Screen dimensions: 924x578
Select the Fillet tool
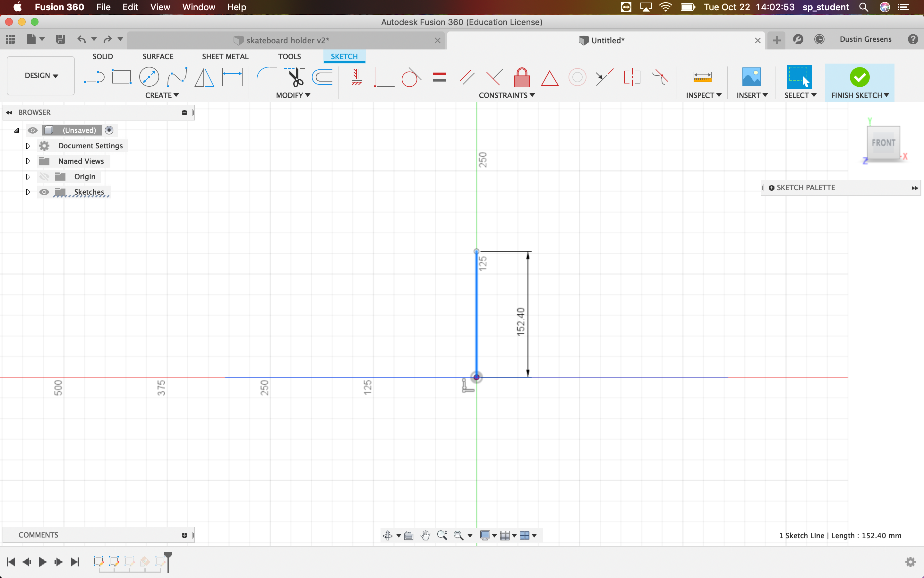coord(266,77)
